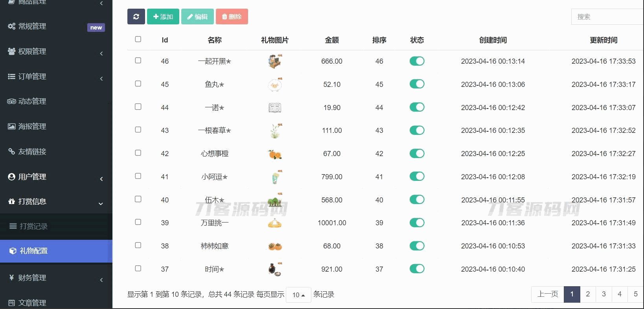The image size is (644, 309).
Task: Open 打赏记录 in the sidebar
Action: click(34, 226)
